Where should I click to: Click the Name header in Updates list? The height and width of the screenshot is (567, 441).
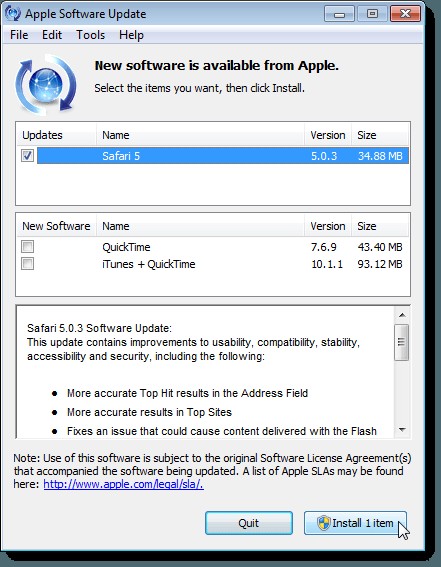[x=200, y=135]
